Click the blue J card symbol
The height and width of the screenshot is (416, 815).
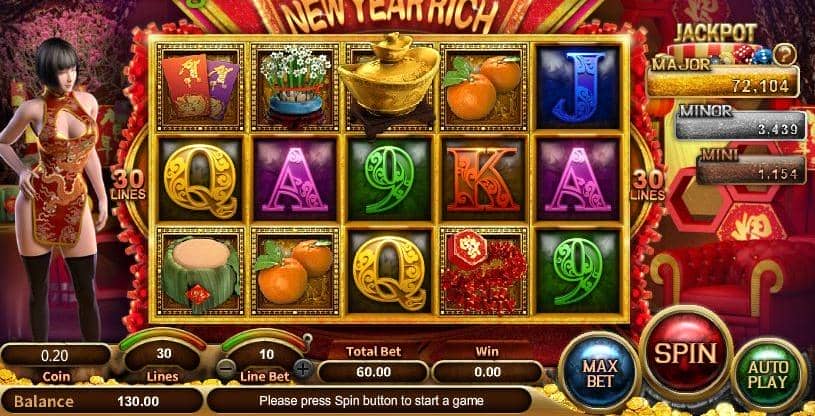579,87
